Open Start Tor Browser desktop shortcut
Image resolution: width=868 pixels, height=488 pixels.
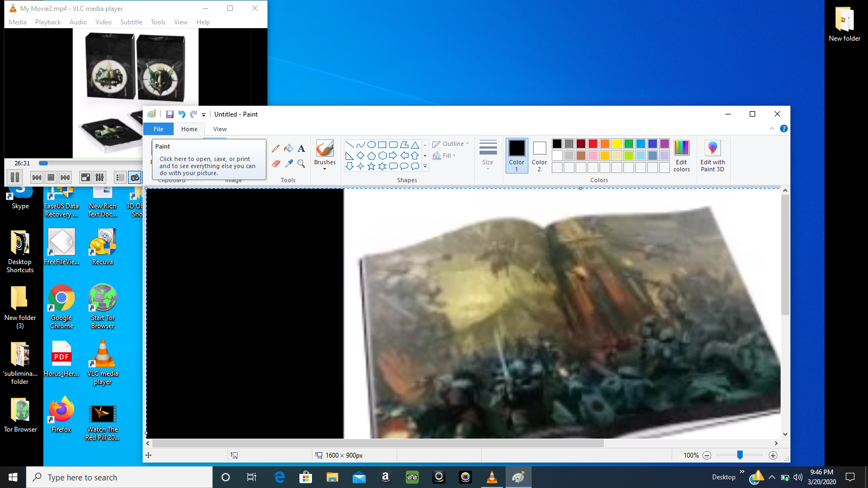click(x=103, y=306)
